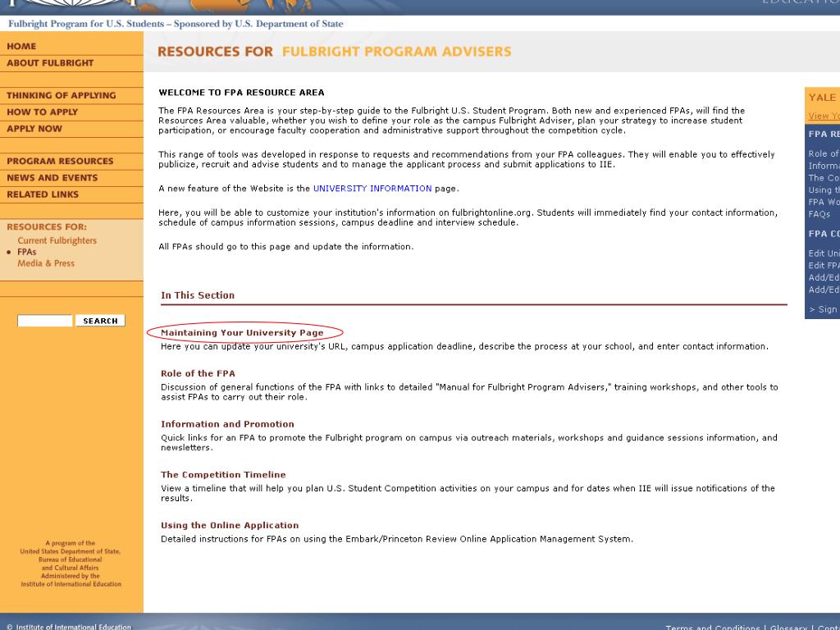Click FAQs link in right panel

pyautogui.click(x=819, y=214)
